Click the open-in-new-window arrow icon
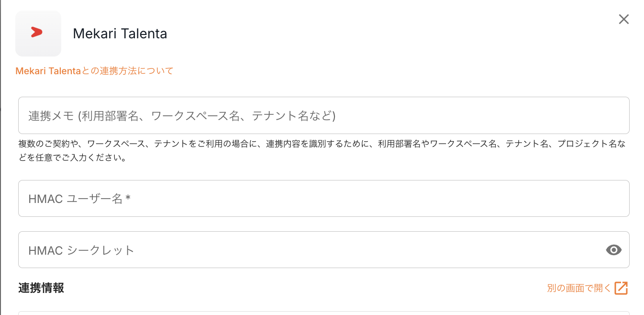Screen dimensions: 644x315 point(621,288)
